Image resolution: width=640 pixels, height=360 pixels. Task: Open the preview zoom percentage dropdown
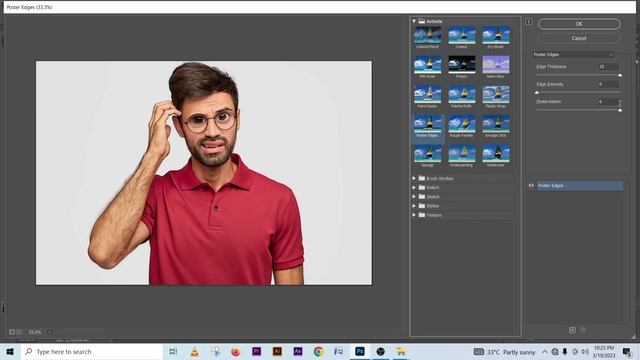point(49,332)
